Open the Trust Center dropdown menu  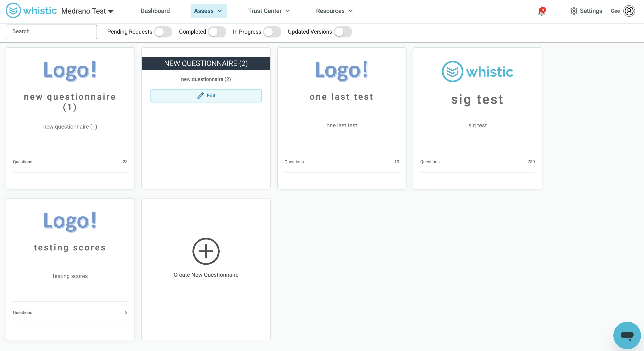point(269,11)
